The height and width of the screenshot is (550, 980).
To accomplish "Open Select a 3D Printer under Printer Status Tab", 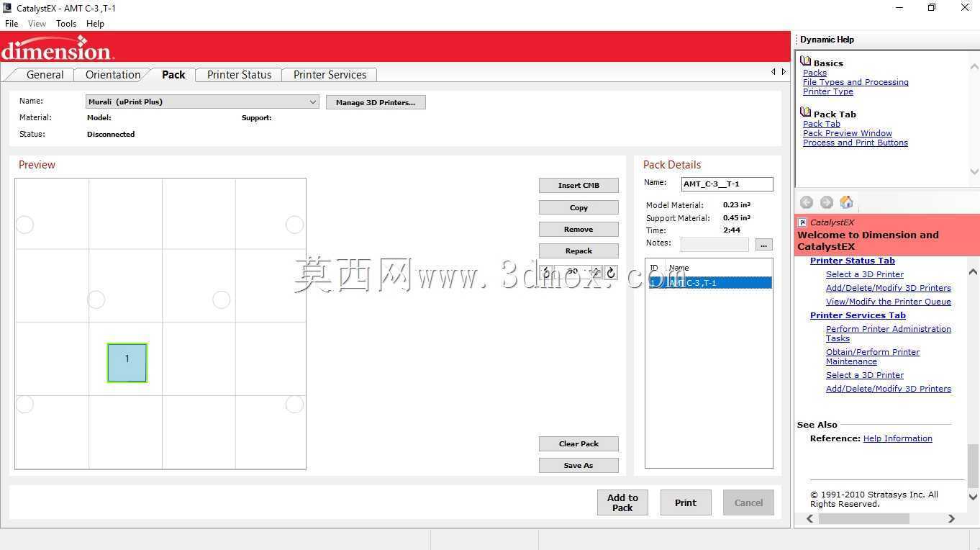I will point(865,274).
